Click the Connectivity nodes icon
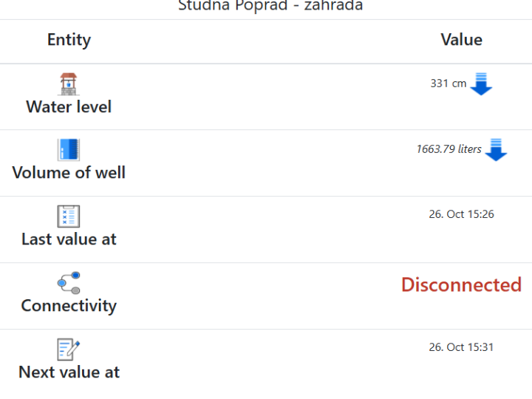Image resolution: width=532 pixels, height=399 pixels. [x=69, y=283]
